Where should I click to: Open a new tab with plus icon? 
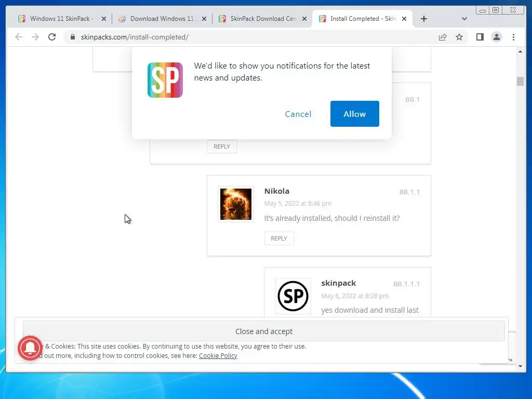click(424, 19)
